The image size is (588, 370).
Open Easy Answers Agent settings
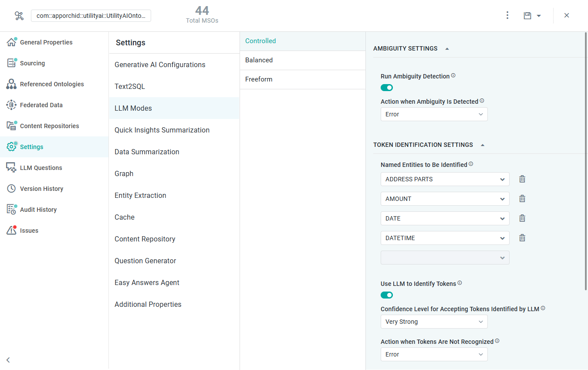click(174, 282)
